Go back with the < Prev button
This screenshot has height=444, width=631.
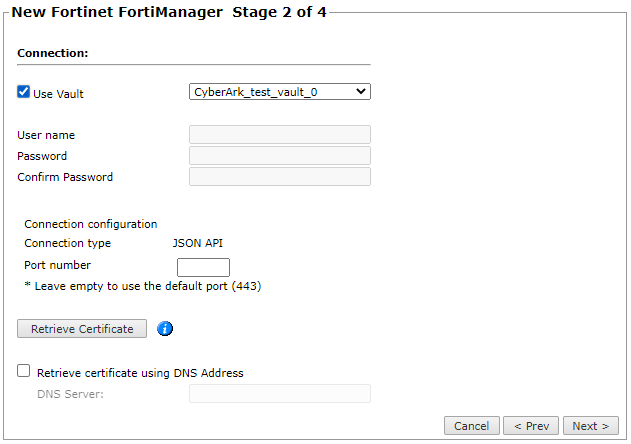531,426
